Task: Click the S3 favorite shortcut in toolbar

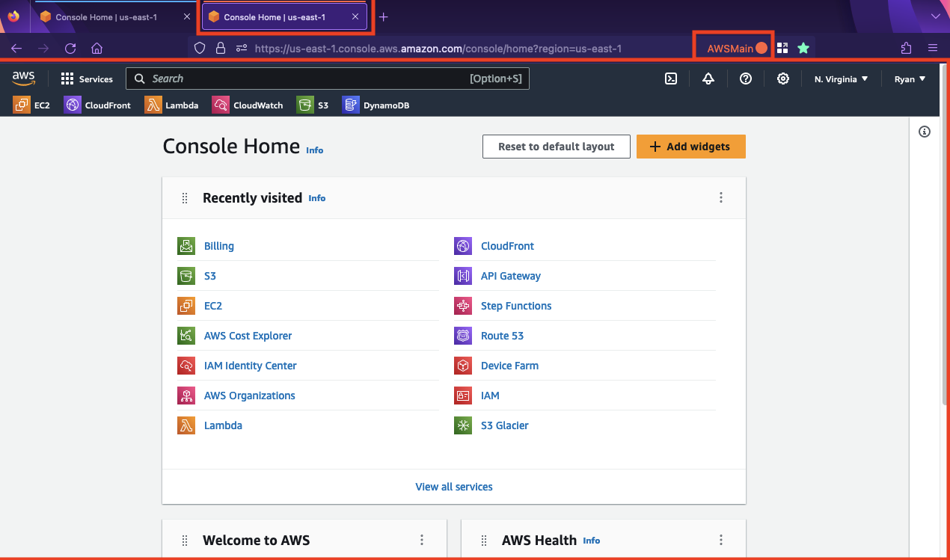Action: pos(313,105)
